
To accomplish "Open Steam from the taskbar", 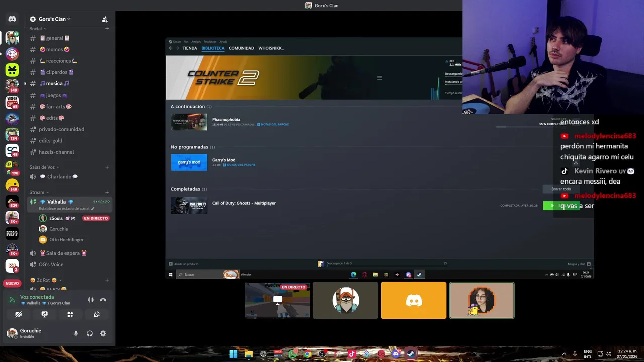I will 411,354.
